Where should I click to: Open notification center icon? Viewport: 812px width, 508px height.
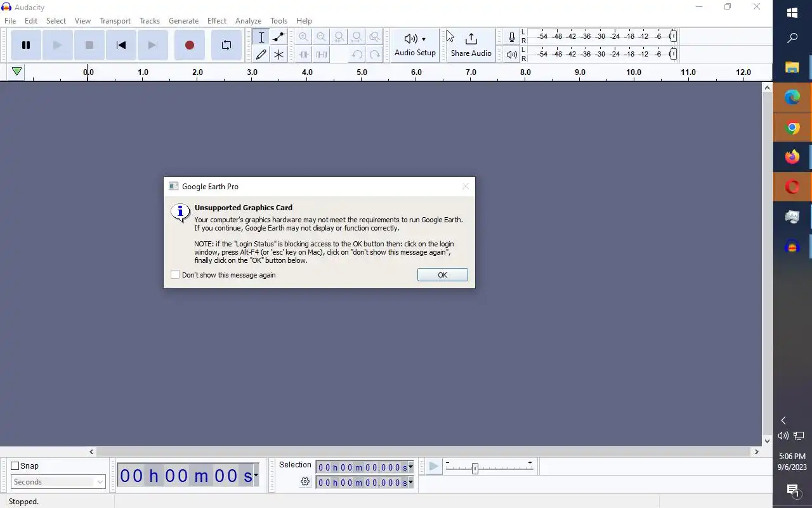792,490
